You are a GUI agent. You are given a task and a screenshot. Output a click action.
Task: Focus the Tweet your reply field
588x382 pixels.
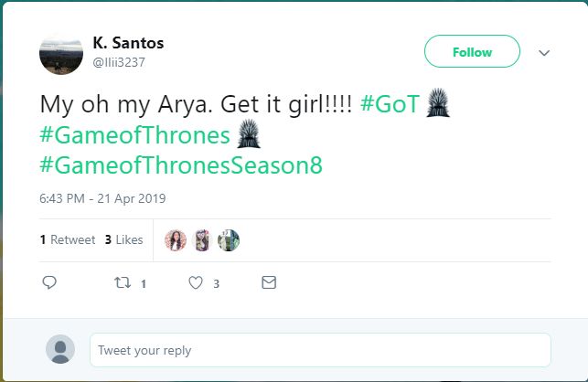tap(320, 350)
